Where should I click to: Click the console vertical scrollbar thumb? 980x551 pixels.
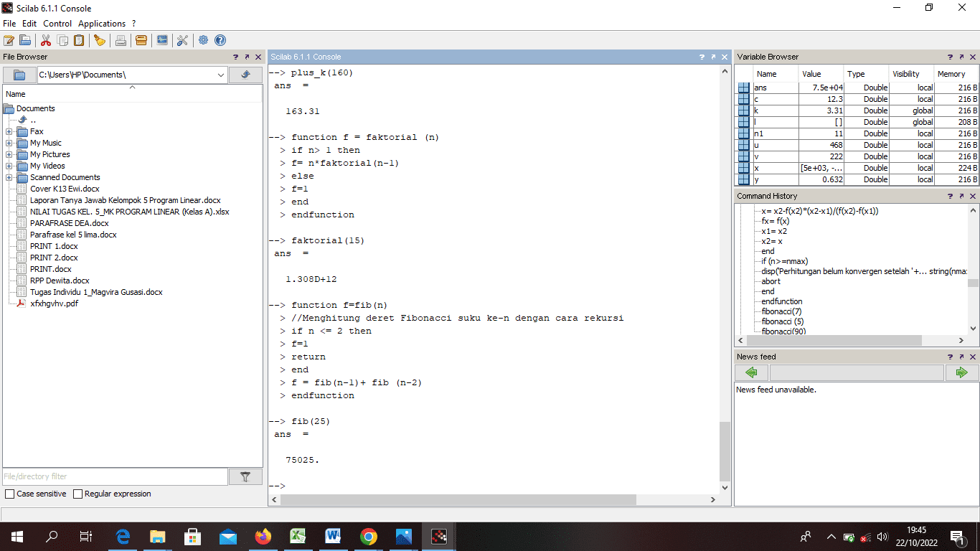click(x=725, y=451)
